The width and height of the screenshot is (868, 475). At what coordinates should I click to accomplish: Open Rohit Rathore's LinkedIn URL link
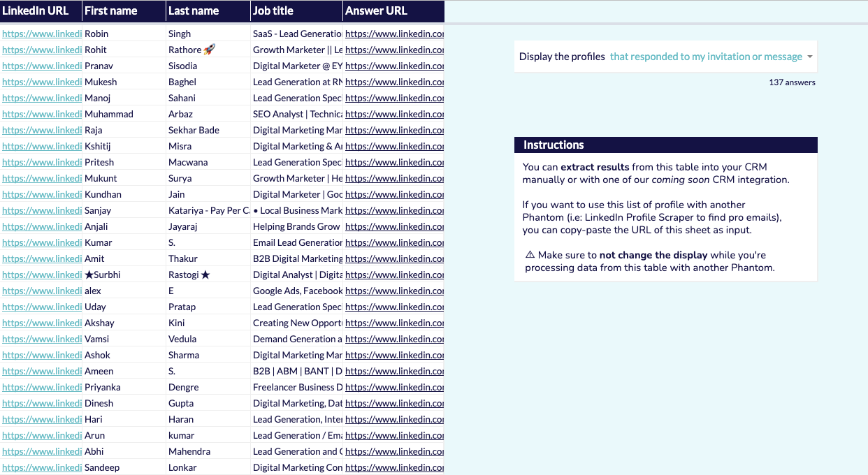point(42,50)
